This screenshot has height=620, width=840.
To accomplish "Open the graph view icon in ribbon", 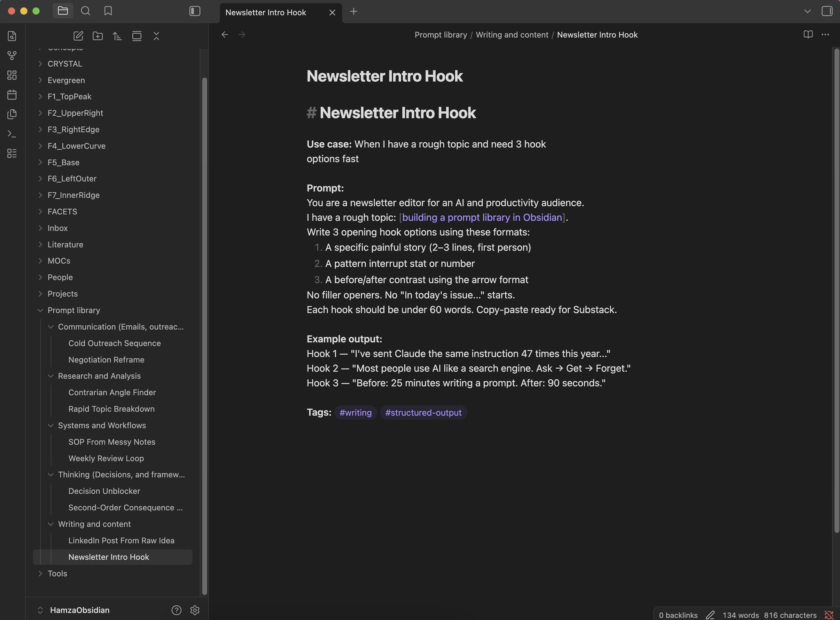I will click(x=12, y=55).
